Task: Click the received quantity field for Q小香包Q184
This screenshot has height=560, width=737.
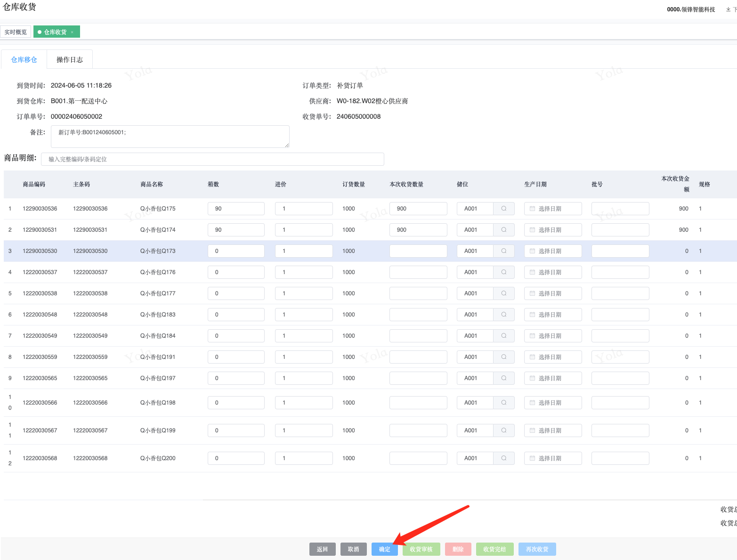Action: tap(418, 336)
